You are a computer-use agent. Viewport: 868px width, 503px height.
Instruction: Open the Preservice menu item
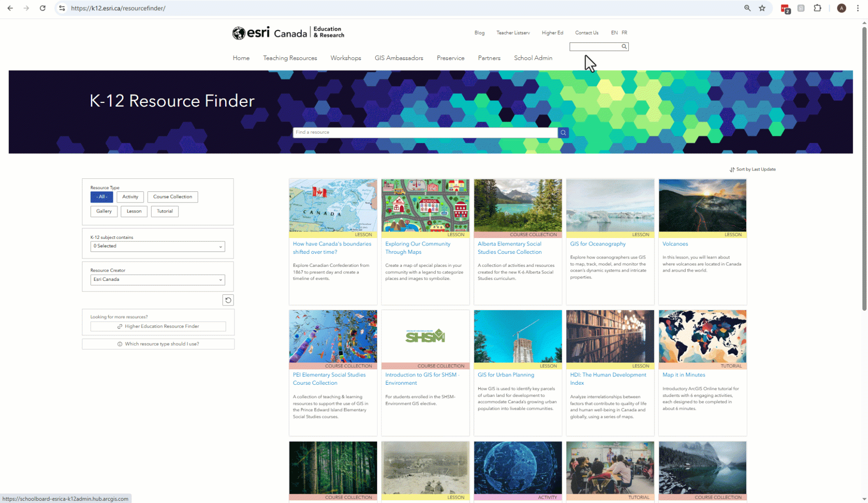450,58
